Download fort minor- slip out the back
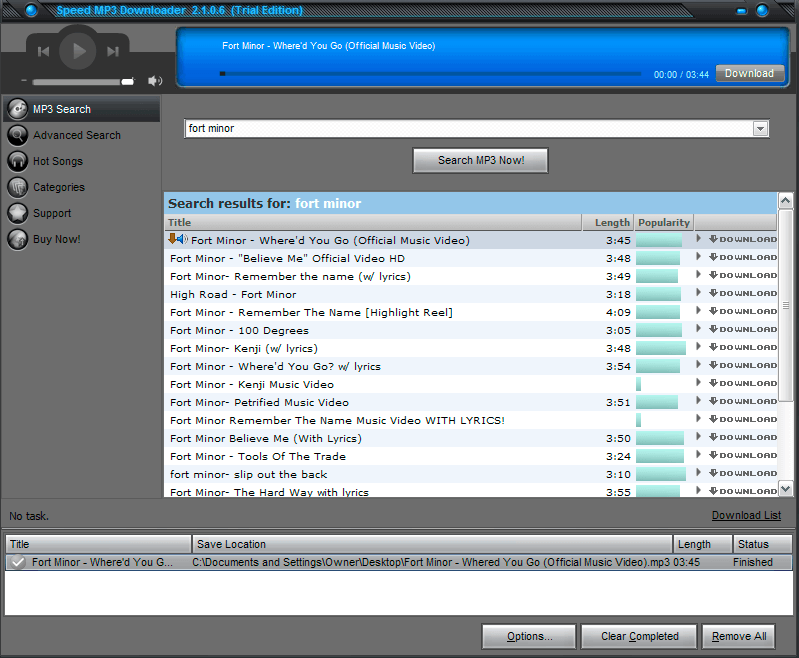This screenshot has height=658, width=799. [743, 473]
